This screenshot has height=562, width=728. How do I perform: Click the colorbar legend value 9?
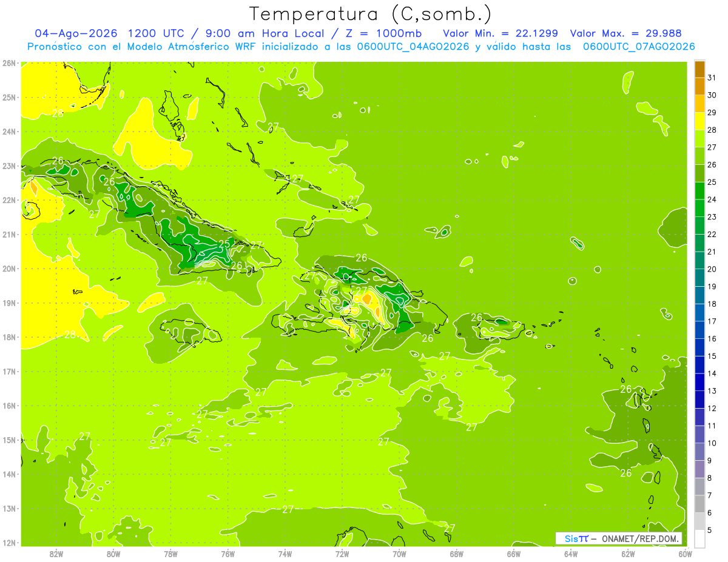pyautogui.click(x=710, y=460)
